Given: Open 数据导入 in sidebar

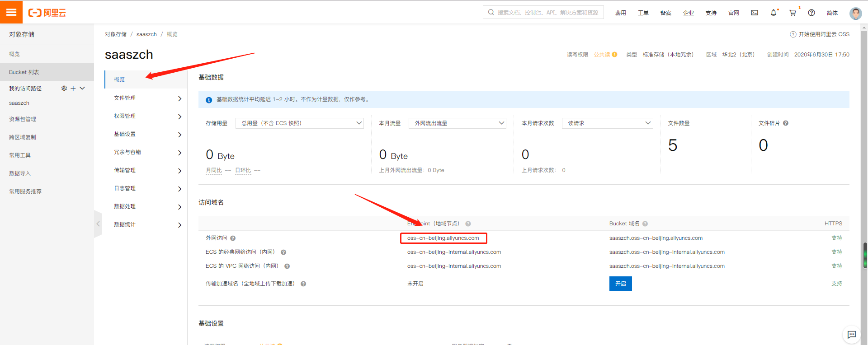Looking at the screenshot, I should coord(47,173).
